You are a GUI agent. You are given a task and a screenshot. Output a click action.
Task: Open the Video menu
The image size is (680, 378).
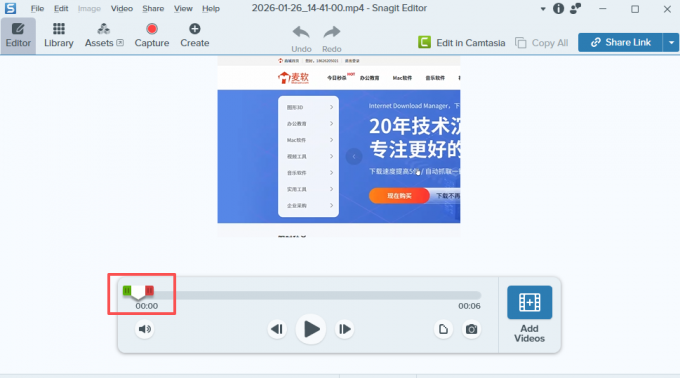(x=122, y=8)
